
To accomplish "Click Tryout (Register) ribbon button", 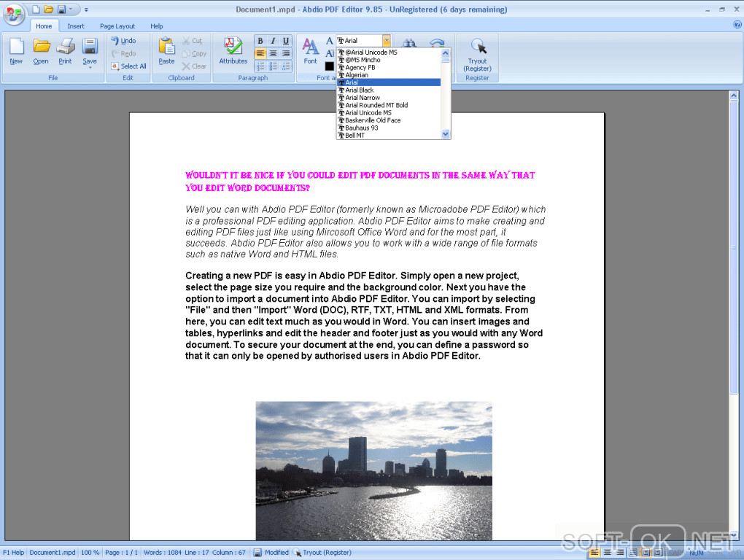I will coord(477,55).
